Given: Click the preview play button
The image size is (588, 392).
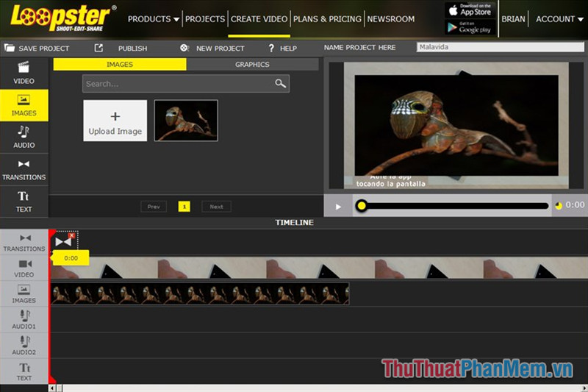Looking at the screenshot, I should (338, 207).
